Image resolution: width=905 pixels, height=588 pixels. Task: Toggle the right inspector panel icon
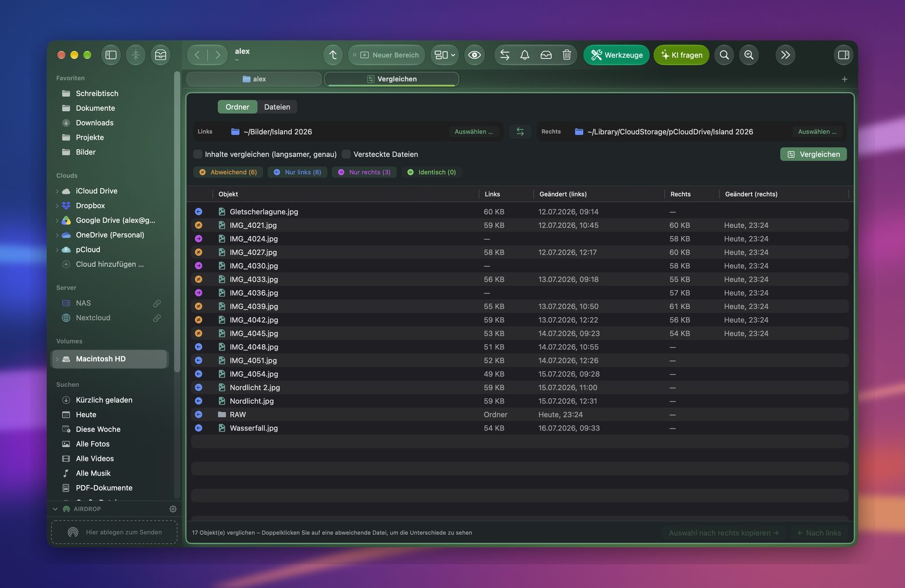[843, 55]
